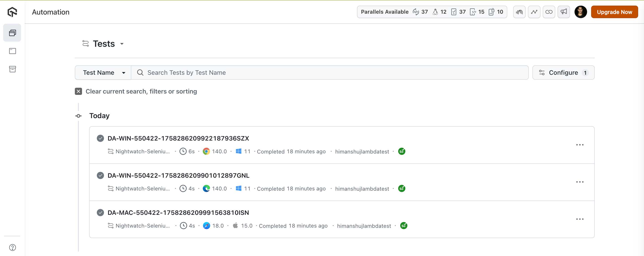Expand the Tests heading dropdown
The height and width of the screenshot is (256, 644).
point(122,44)
